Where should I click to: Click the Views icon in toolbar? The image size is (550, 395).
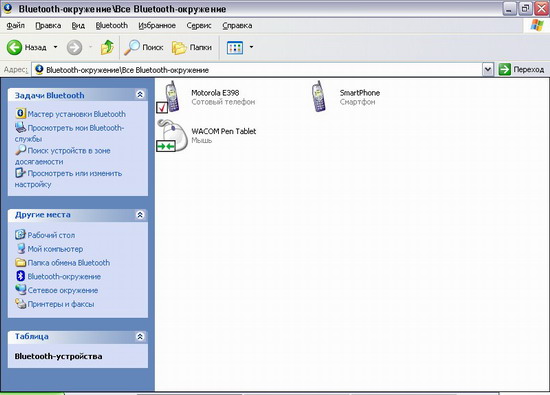235,47
